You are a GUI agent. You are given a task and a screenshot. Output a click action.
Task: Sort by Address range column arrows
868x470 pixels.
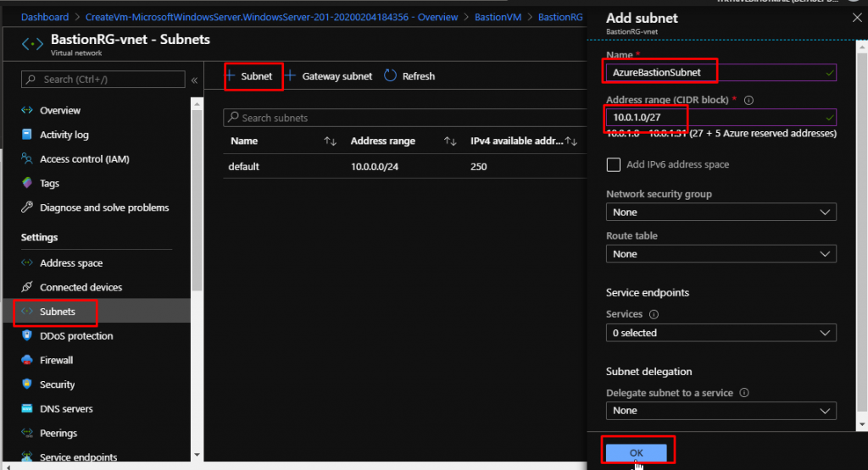click(x=450, y=141)
